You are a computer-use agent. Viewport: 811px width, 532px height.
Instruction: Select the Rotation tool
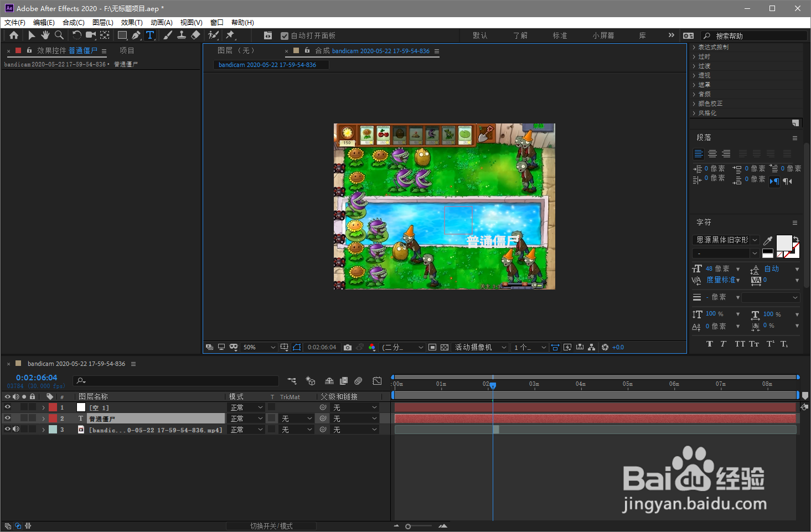click(x=76, y=35)
